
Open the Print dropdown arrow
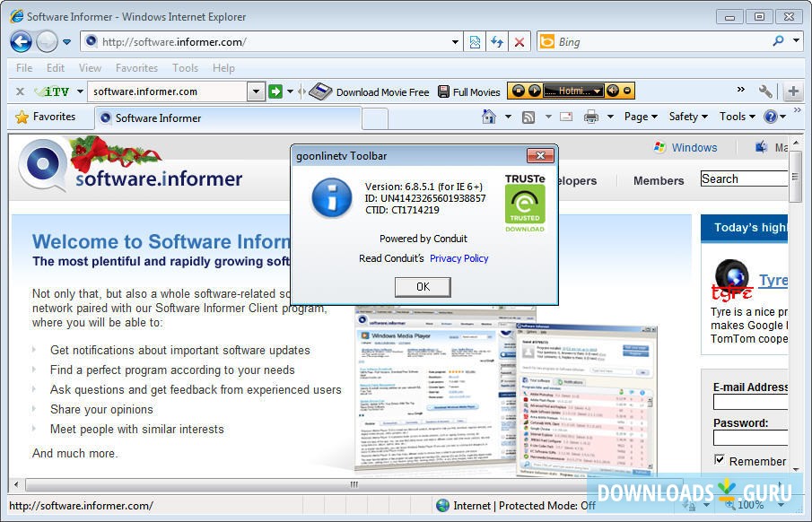coord(610,117)
